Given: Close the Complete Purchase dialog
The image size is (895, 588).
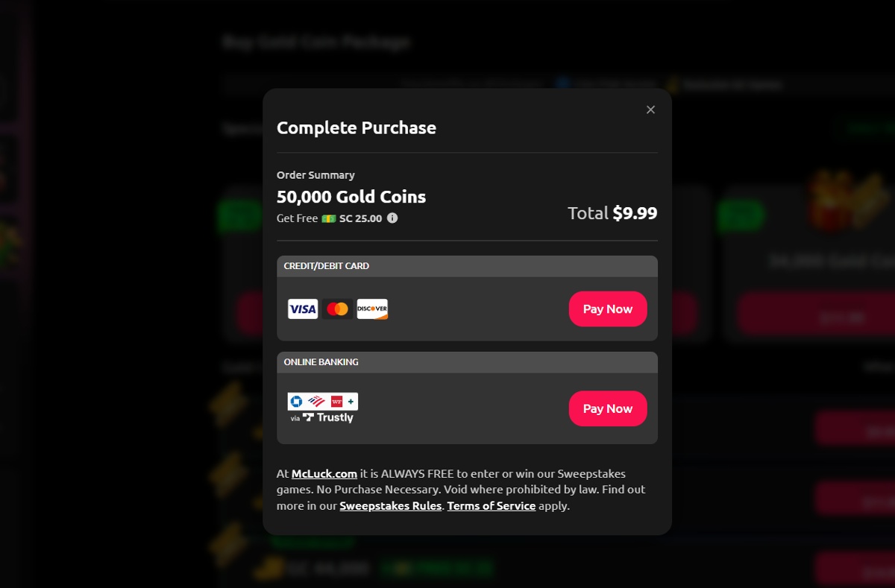Looking at the screenshot, I should coord(650,110).
